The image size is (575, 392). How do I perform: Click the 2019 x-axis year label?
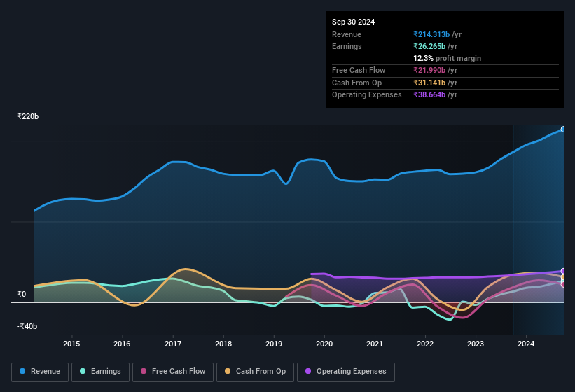pyautogui.click(x=274, y=344)
